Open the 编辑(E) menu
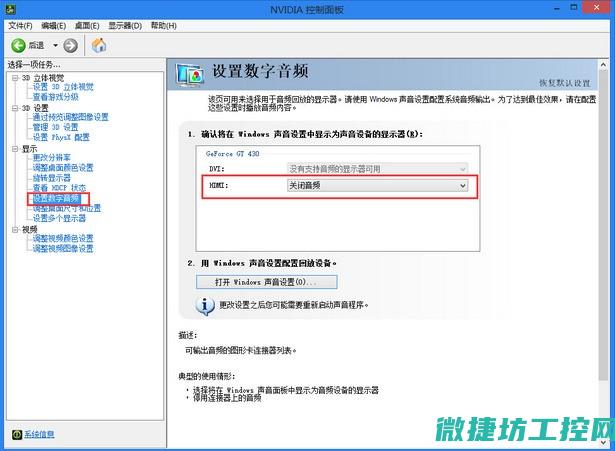Screen dimensions: 615x451 [x=54, y=26]
